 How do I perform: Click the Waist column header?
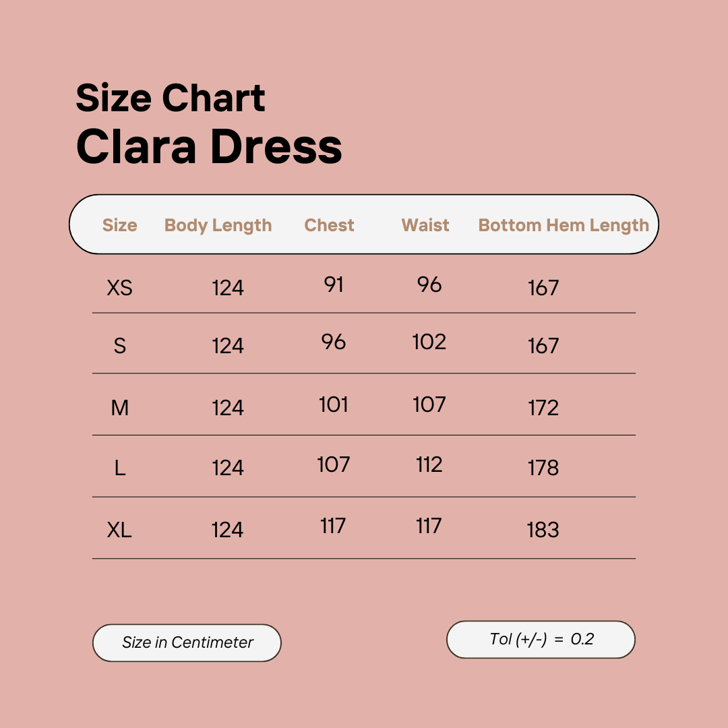tap(425, 225)
